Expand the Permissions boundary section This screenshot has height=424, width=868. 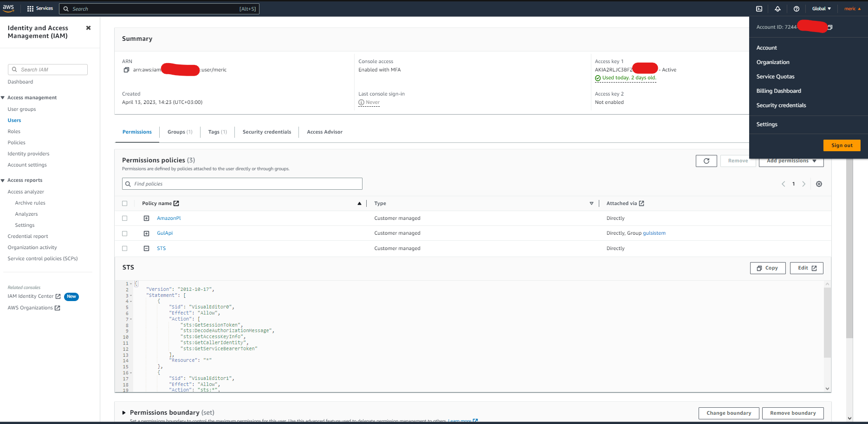pyautogui.click(x=124, y=412)
